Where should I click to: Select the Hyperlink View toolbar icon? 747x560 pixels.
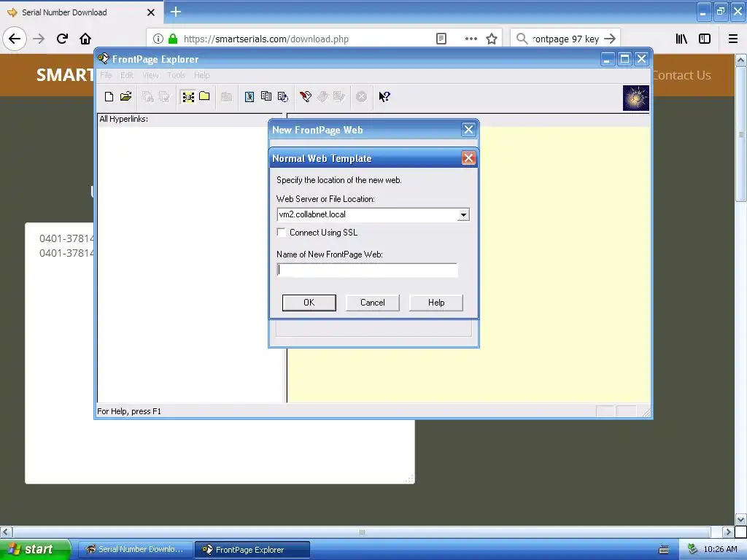(x=188, y=97)
